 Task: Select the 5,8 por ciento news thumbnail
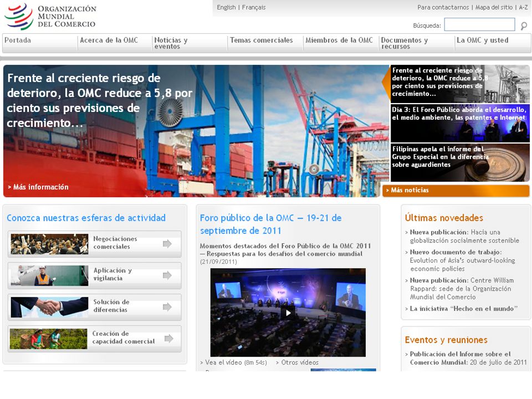460,84
